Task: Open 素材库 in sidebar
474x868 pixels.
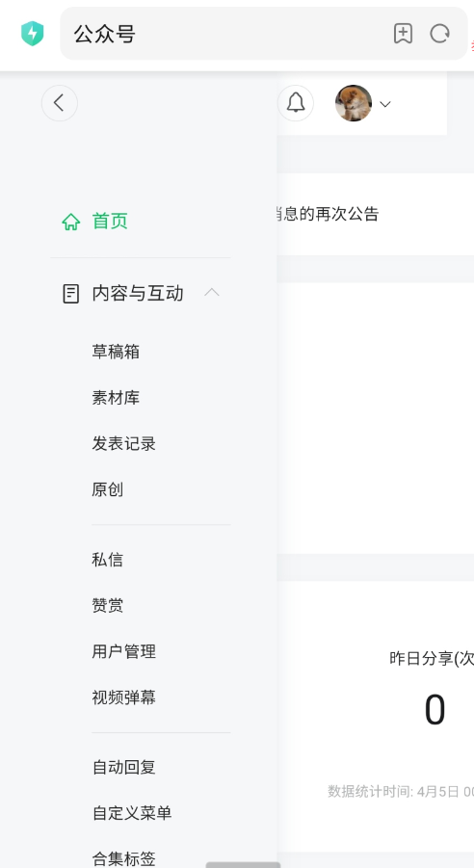Action: [x=116, y=398]
